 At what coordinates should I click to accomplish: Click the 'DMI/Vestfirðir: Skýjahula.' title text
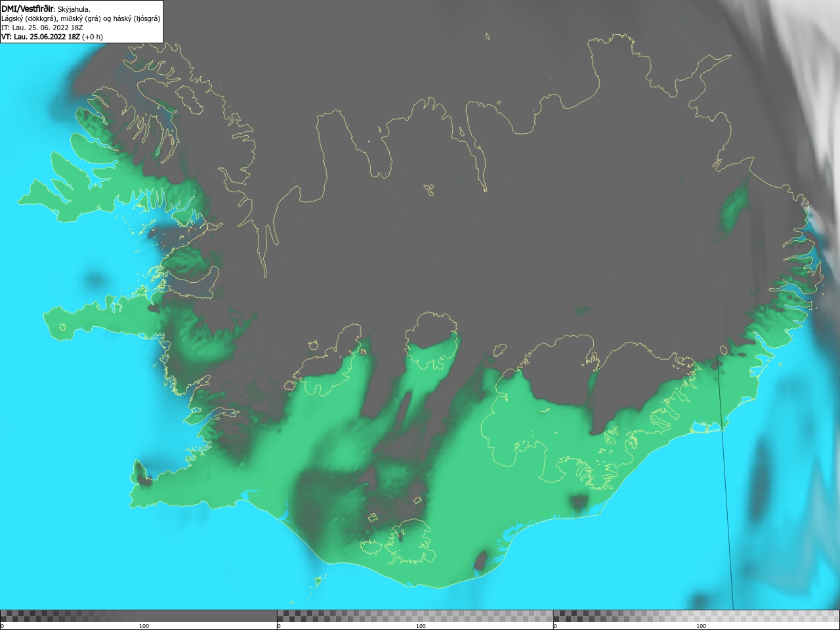click(x=46, y=9)
